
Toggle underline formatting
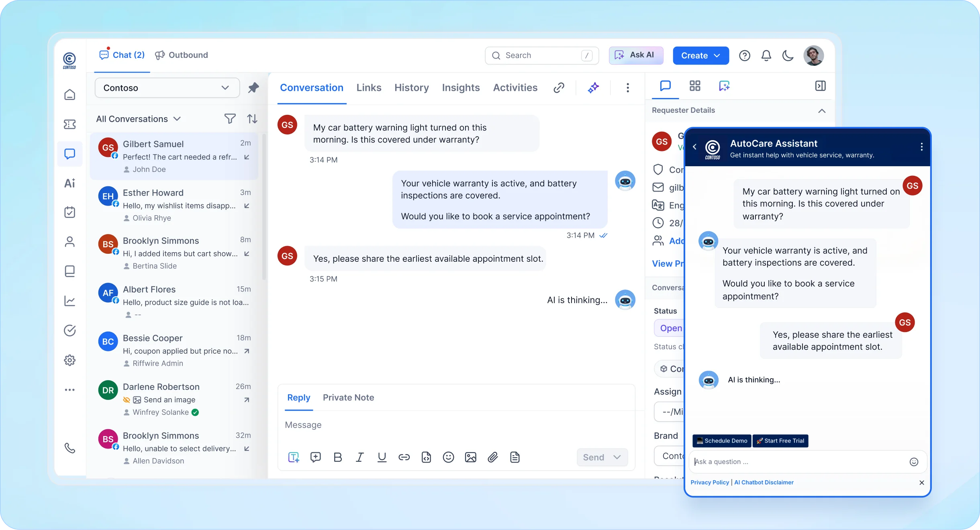382,457
